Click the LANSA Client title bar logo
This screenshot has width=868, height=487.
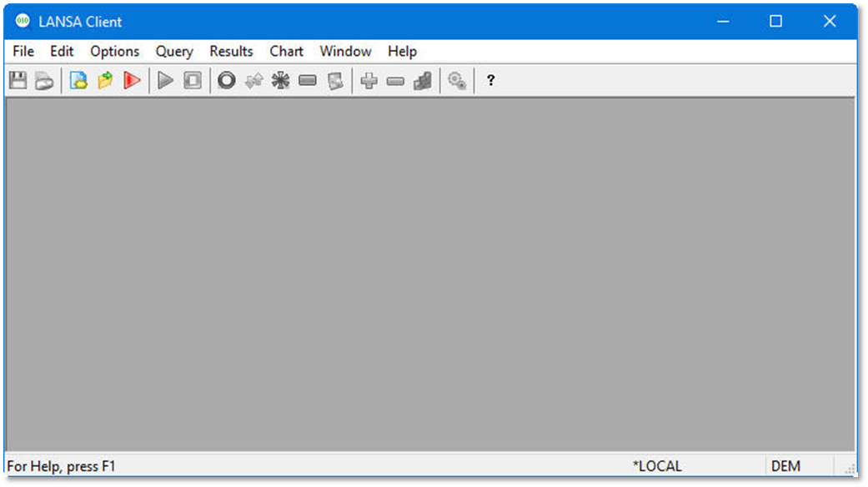pyautogui.click(x=23, y=21)
